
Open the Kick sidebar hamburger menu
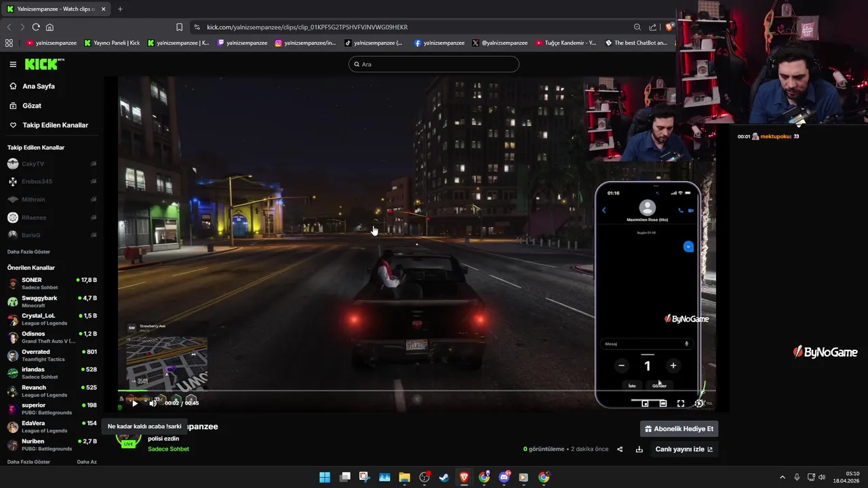point(13,64)
